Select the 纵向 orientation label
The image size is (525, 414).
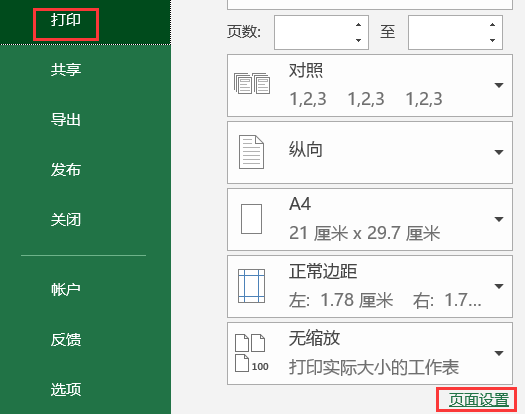(306, 149)
